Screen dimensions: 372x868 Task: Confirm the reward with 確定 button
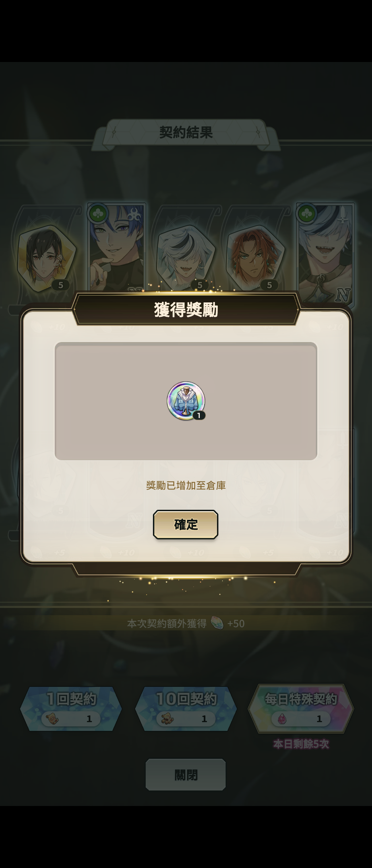coord(186,524)
